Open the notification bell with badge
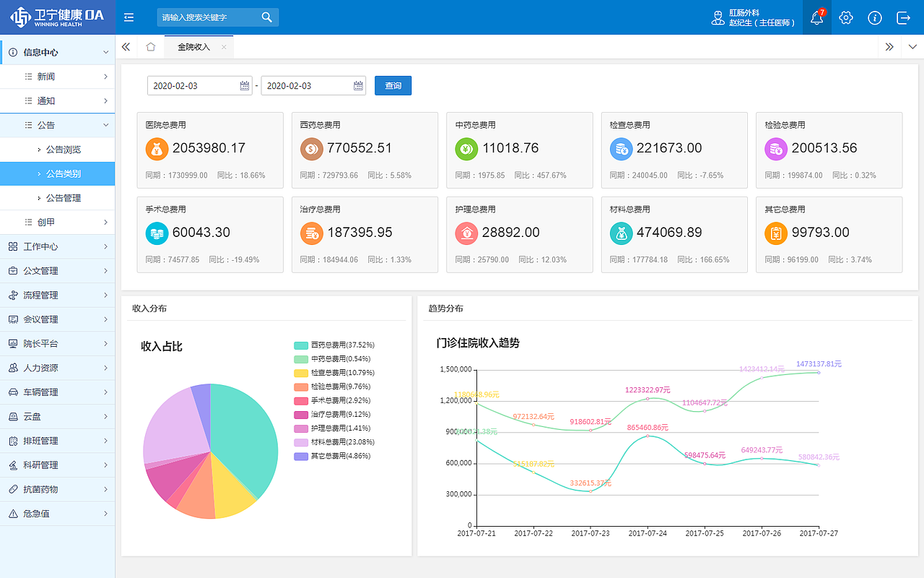The width and height of the screenshot is (924, 578). [817, 17]
